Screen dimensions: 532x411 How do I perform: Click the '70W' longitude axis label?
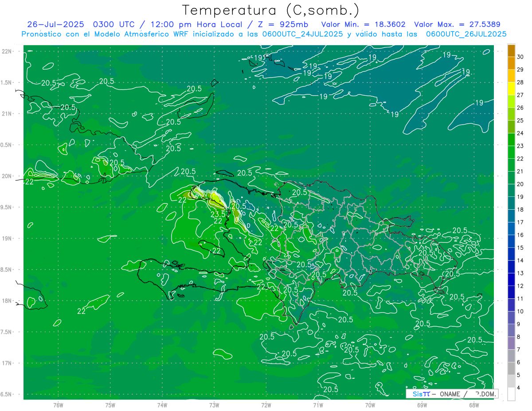pyautogui.click(x=370, y=405)
